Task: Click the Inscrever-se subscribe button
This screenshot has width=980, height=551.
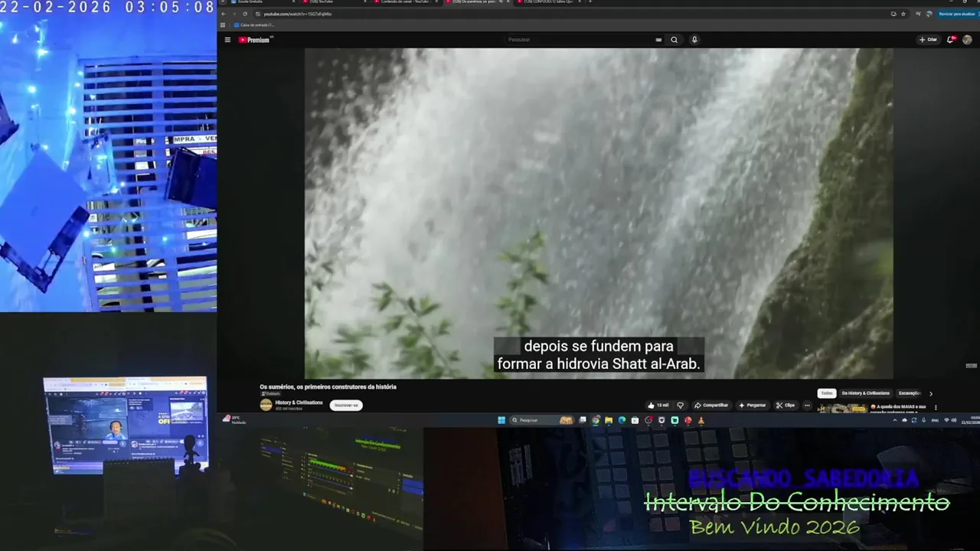Action: click(346, 405)
